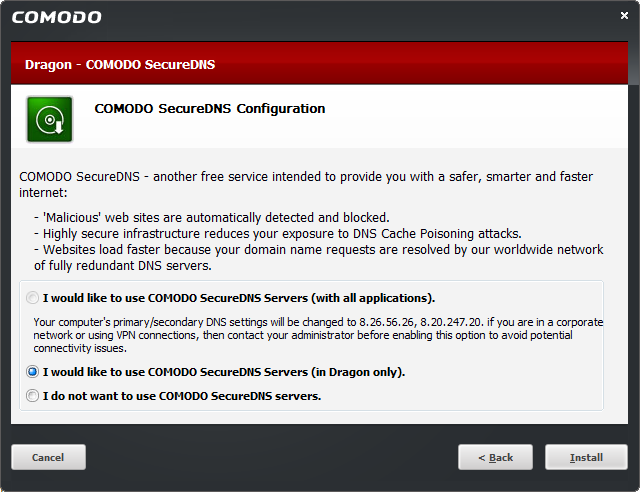Select the SecureDNS with all applications radio button

click(x=35, y=298)
